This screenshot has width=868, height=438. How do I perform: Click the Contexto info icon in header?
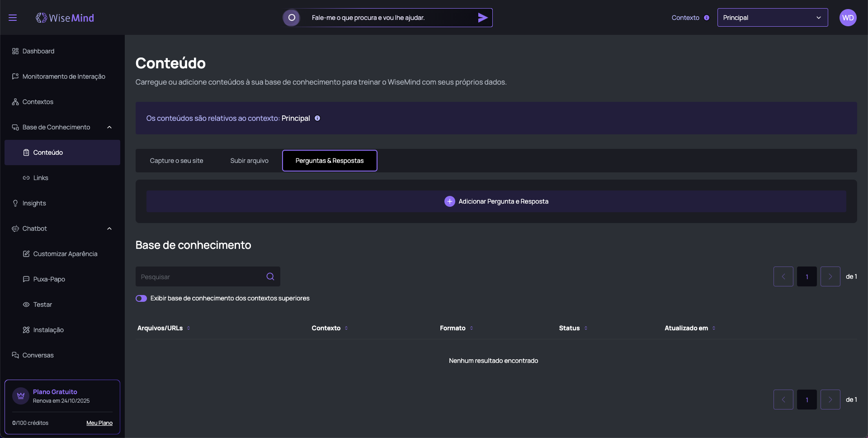point(707,18)
